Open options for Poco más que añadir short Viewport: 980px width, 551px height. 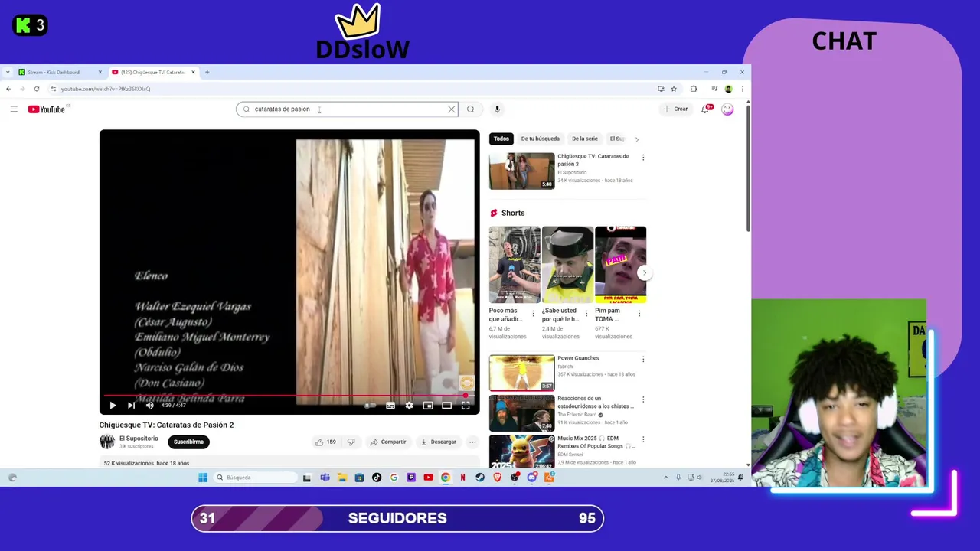point(534,314)
